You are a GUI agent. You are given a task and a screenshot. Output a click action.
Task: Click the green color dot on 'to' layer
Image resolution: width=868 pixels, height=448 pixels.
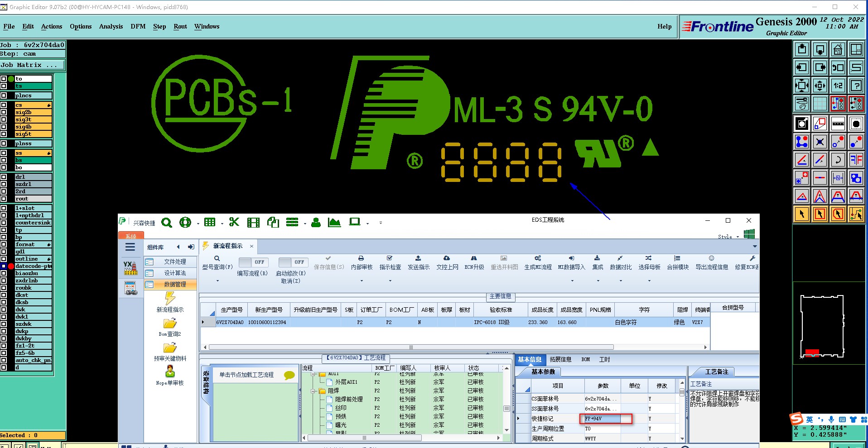11,79
